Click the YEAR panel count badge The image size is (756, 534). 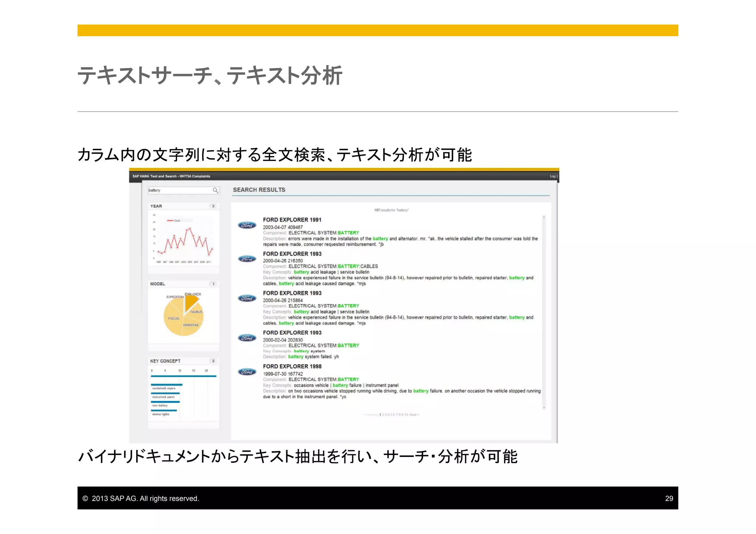213,206
